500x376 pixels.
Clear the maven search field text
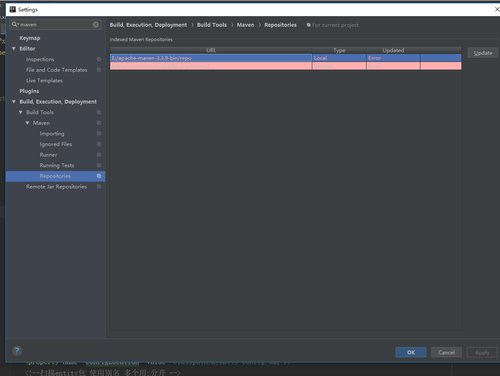coord(96,25)
